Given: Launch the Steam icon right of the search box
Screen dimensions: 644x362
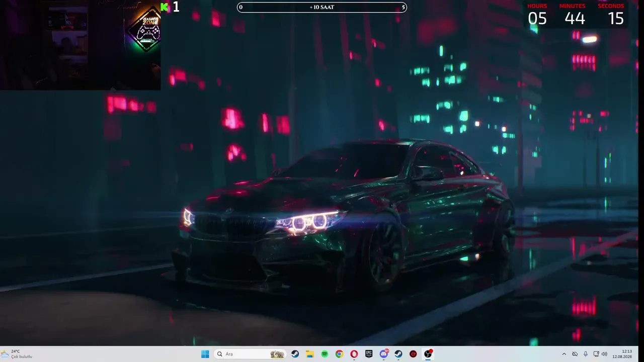Looking at the screenshot, I should pyautogui.click(x=295, y=354).
